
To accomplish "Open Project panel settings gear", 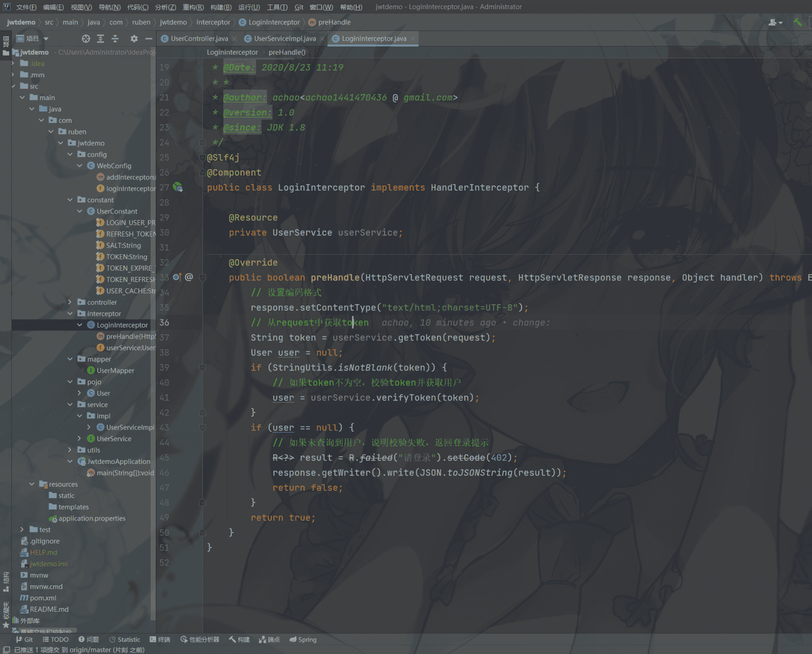I will [134, 39].
